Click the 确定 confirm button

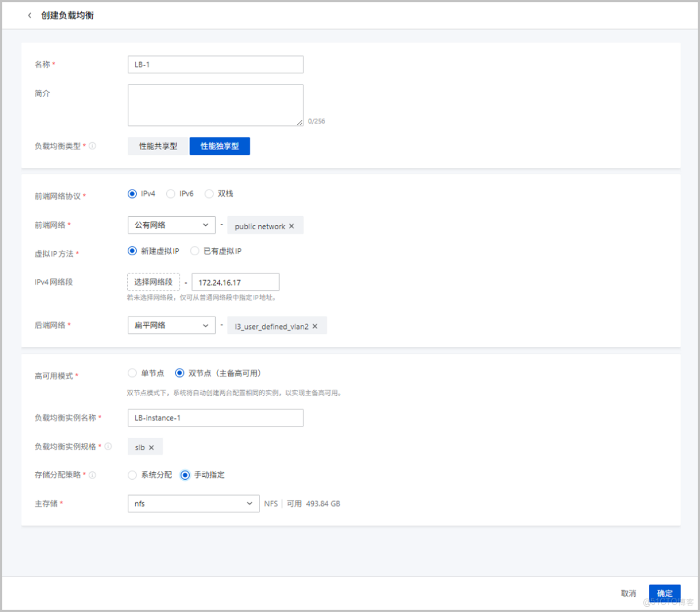665,593
